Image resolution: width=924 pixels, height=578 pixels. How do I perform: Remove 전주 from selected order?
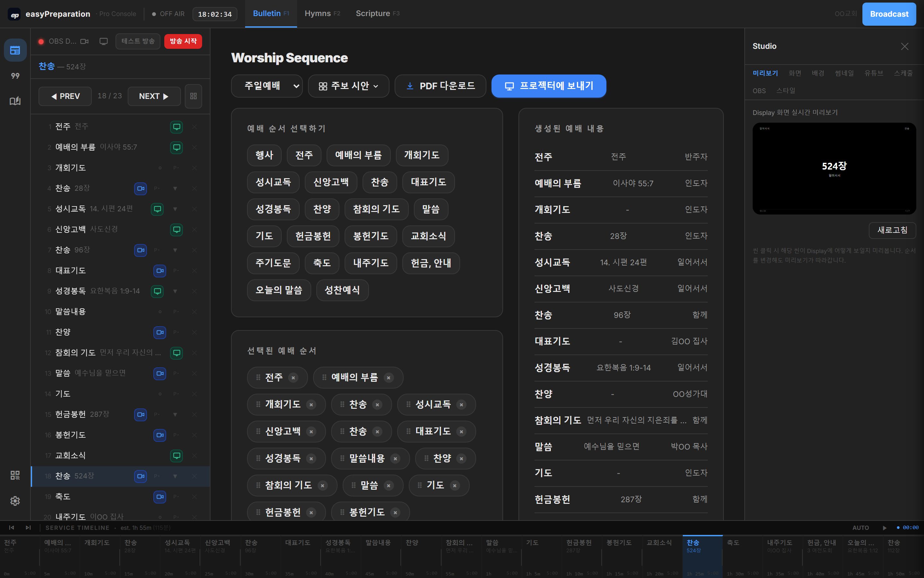293,378
